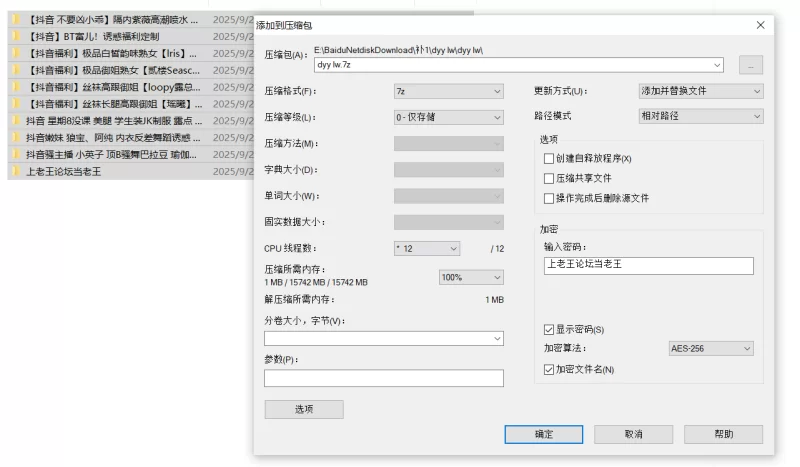Enable the 创建自释放程序 checkbox
This screenshot has width=800, height=467.
coord(549,159)
